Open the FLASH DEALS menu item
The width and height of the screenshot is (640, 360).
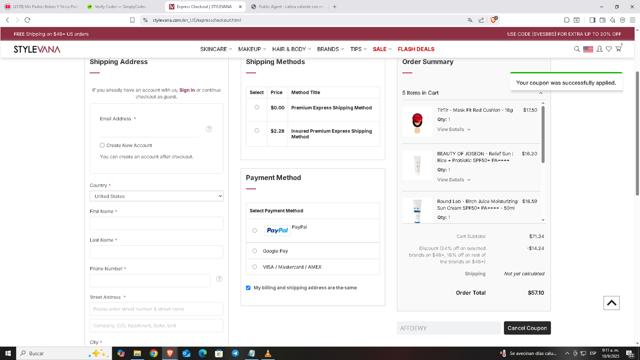point(416,49)
